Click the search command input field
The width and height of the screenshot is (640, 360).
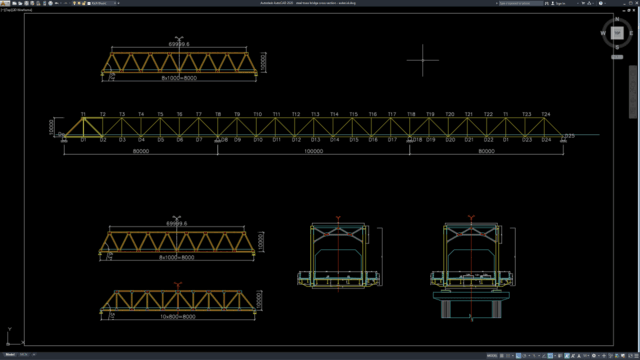click(x=521, y=3)
